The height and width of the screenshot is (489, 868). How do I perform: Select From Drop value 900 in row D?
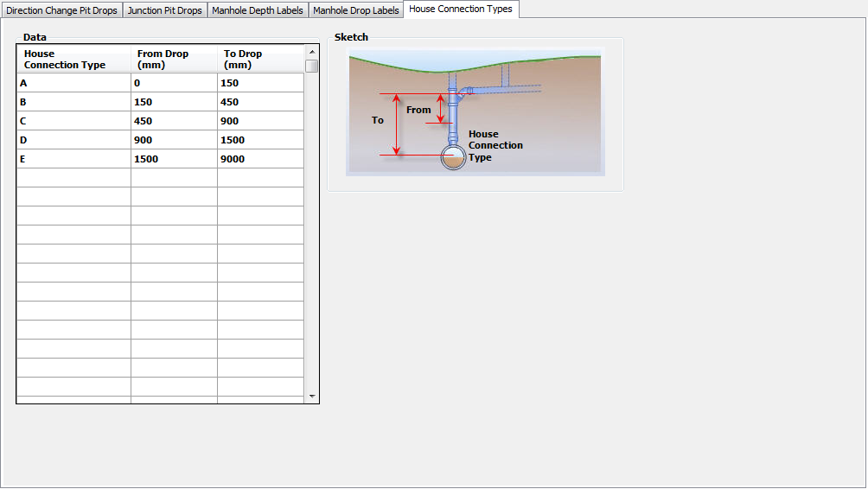[173, 140]
